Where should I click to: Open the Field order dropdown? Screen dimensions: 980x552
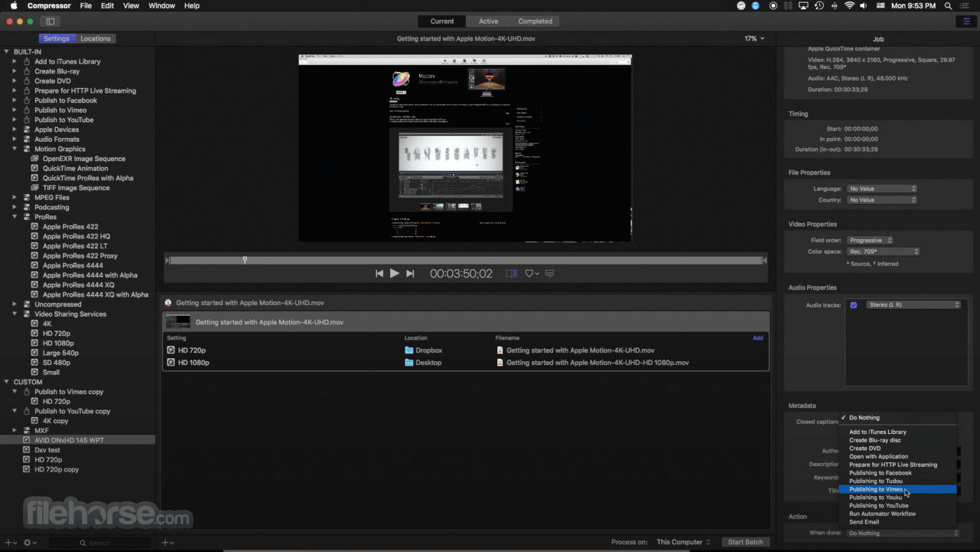tap(870, 240)
